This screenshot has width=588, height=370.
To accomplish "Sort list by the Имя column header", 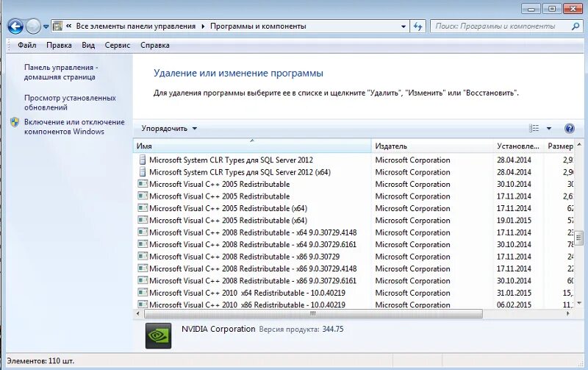I will (x=252, y=146).
